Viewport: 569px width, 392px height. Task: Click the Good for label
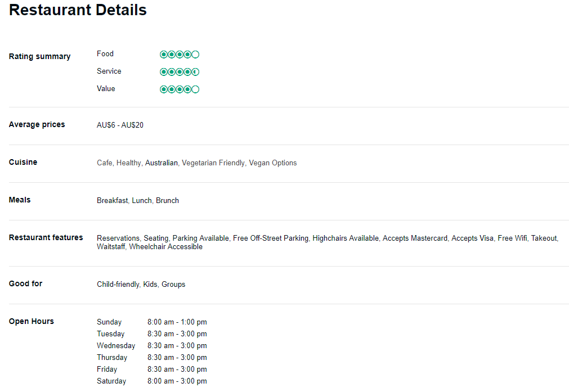[x=25, y=283]
